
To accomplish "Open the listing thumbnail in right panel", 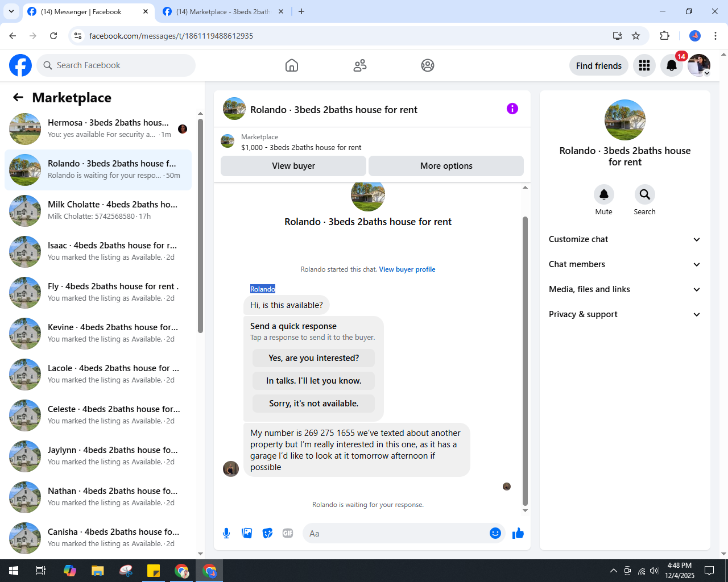I will click(625, 120).
